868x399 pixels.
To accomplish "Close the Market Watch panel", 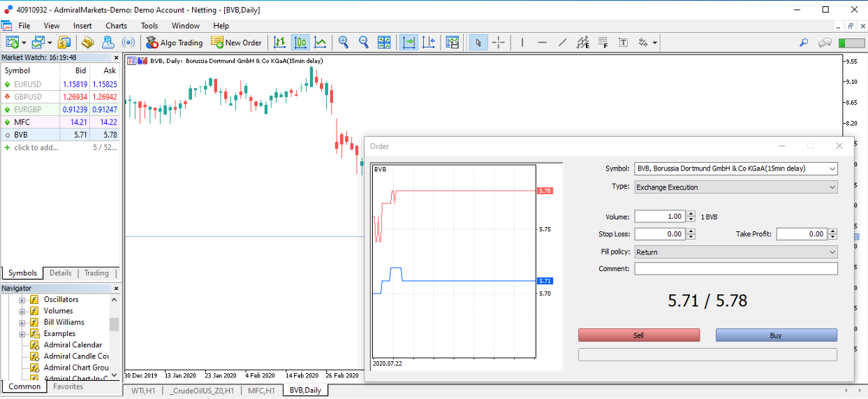I will pyautogui.click(x=115, y=57).
